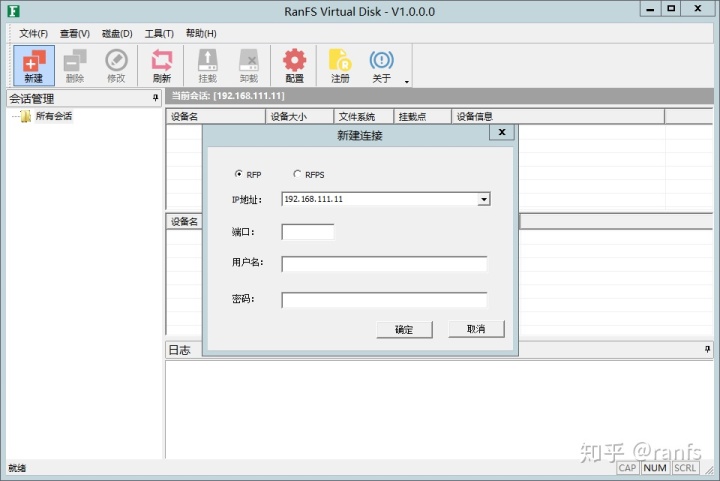Image resolution: width=720 pixels, height=481 pixels.
Task: Click the 取消 cancel button
Action: [x=476, y=329]
